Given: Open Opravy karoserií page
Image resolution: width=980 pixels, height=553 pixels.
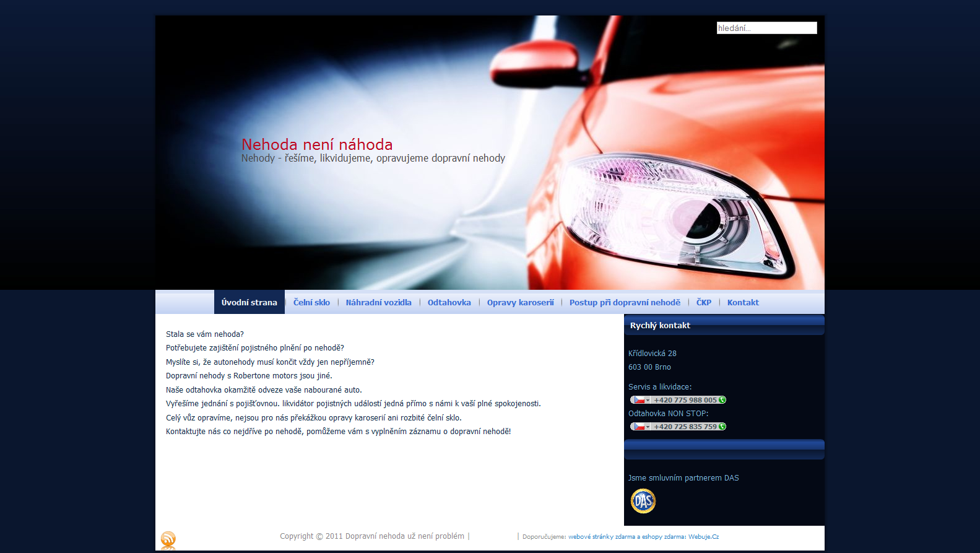Looking at the screenshot, I should tap(521, 302).
